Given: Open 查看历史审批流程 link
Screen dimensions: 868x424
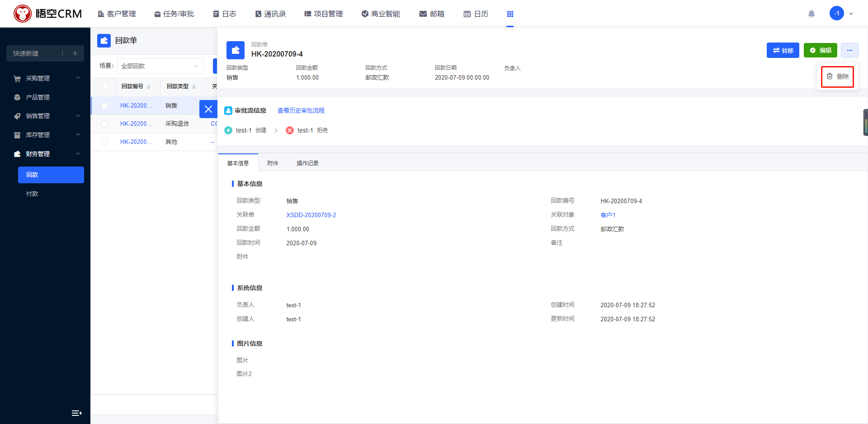Looking at the screenshot, I should pyautogui.click(x=301, y=110).
